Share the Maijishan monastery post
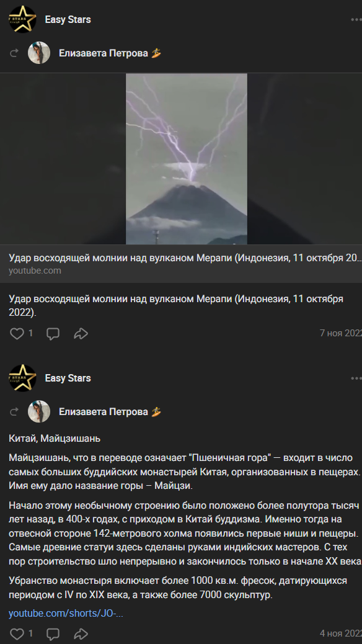 click(81, 633)
